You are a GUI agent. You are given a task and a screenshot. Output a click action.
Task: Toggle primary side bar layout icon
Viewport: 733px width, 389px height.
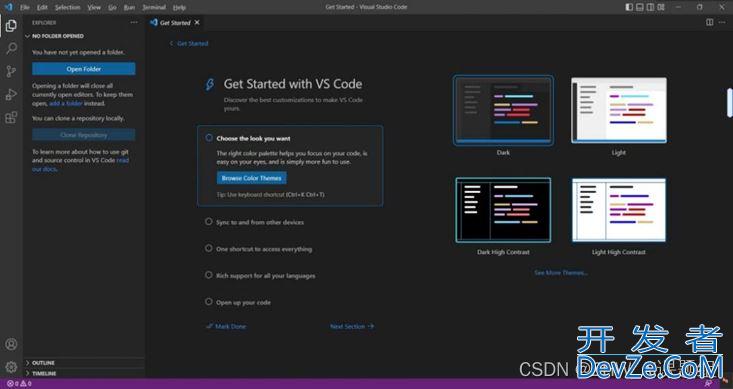click(x=629, y=7)
